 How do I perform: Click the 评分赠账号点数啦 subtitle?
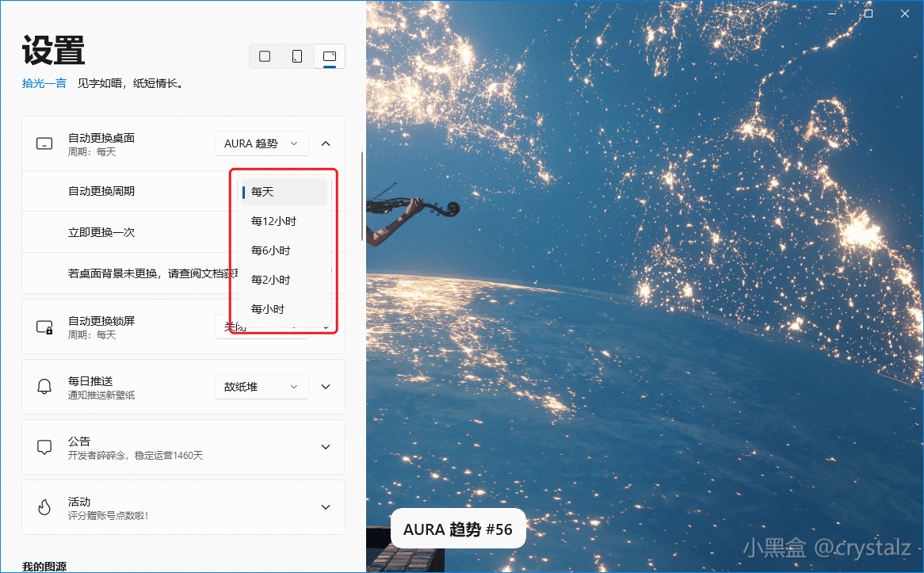[109, 516]
